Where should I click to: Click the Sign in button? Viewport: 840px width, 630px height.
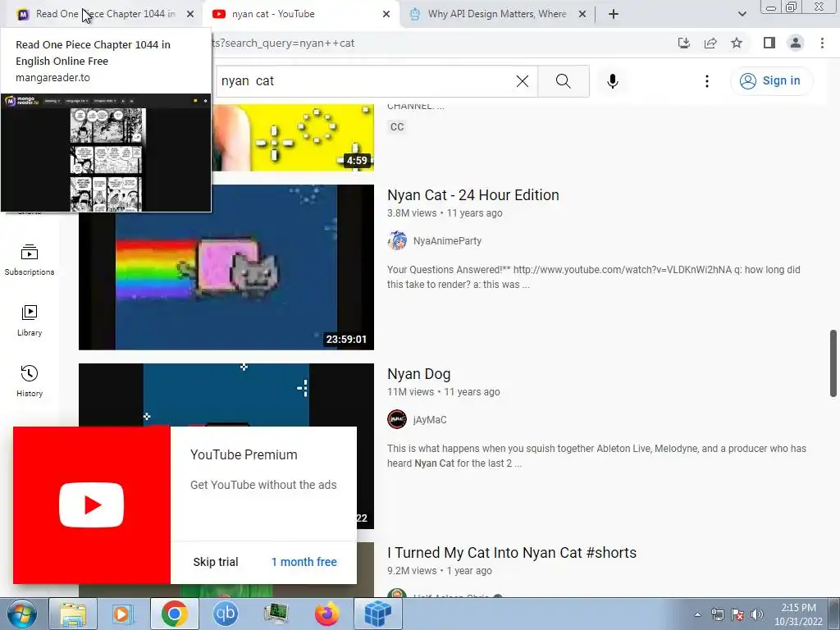(771, 81)
